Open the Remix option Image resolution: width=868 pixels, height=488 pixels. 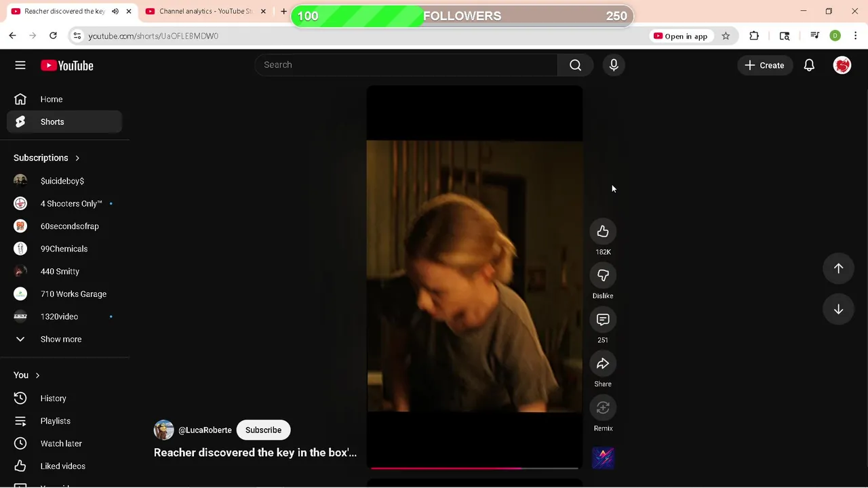(603, 408)
